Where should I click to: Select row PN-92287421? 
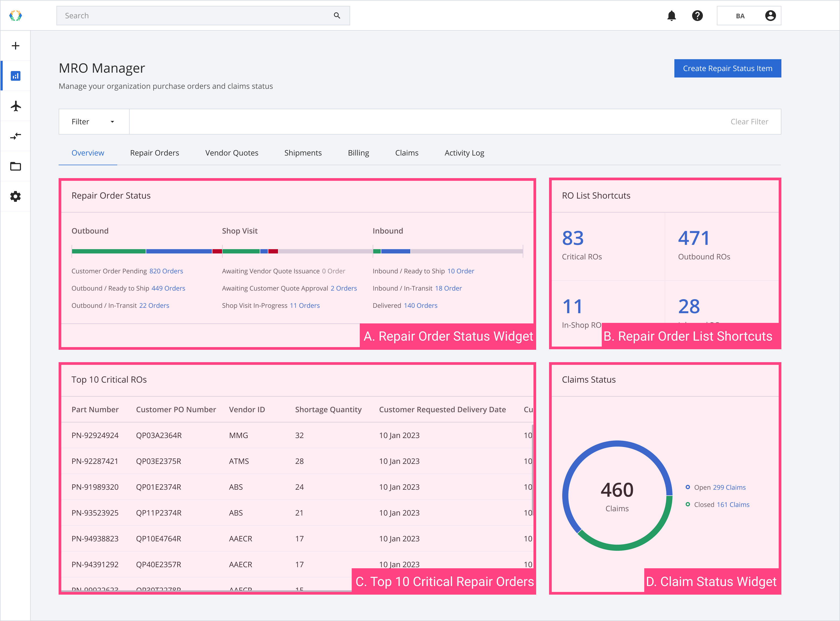tap(297, 461)
